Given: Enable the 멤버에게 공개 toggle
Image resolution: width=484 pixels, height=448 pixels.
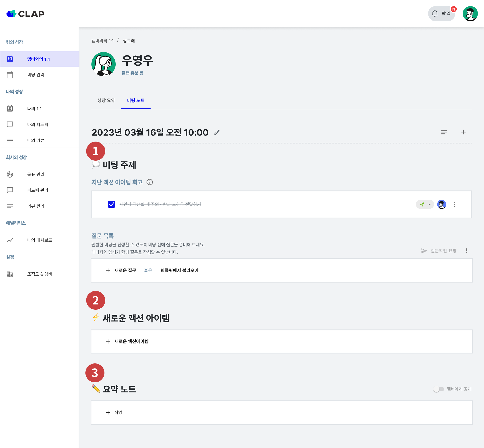Looking at the screenshot, I should click(439, 389).
